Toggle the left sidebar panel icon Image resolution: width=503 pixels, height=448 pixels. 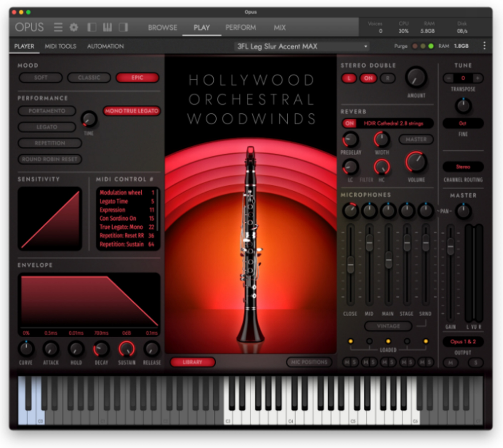tap(92, 27)
